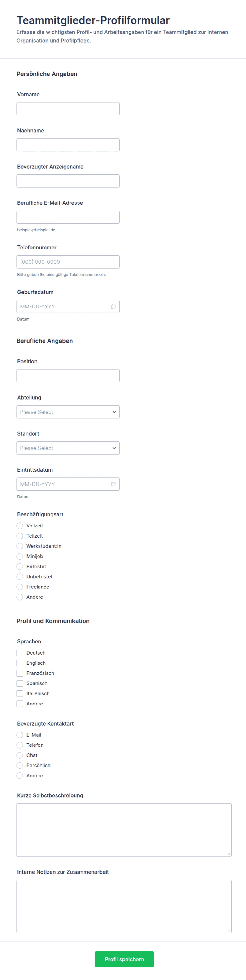Grab the Selbstbeschreibung textarea resize handle
The image size is (246, 980).
click(229, 854)
